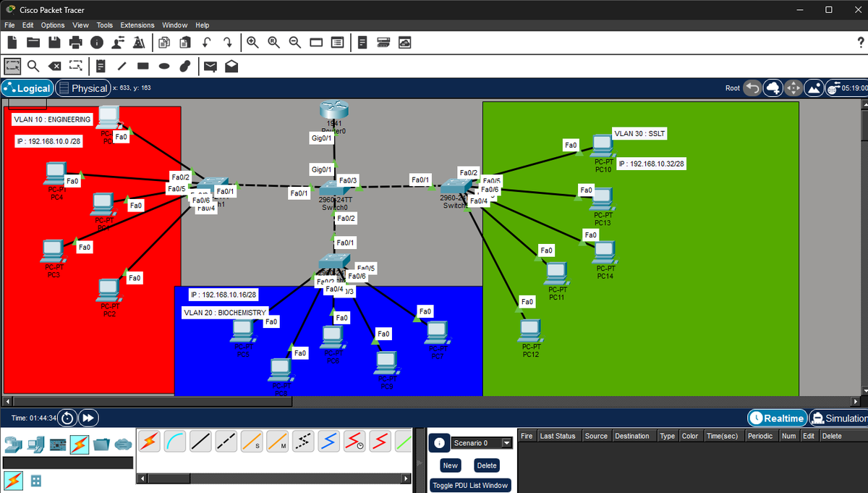Switch to Simulation mode
Image resolution: width=868 pixels, height=493 pixels.
(838, 418)
